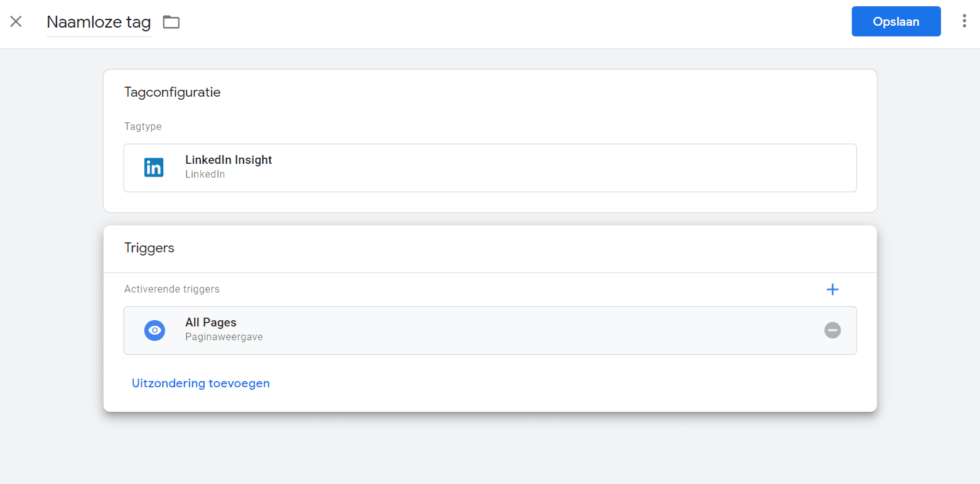Click the Tagconfiguratie heading

click(173, 92)
